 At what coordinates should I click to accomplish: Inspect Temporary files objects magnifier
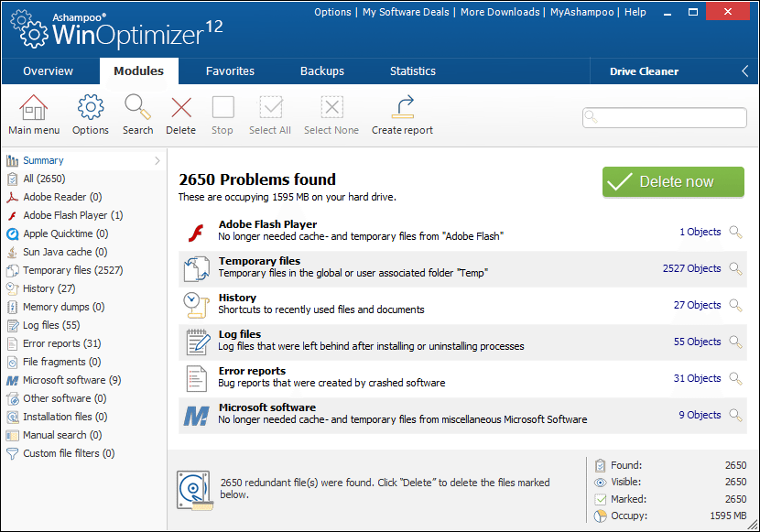[736, 268]
